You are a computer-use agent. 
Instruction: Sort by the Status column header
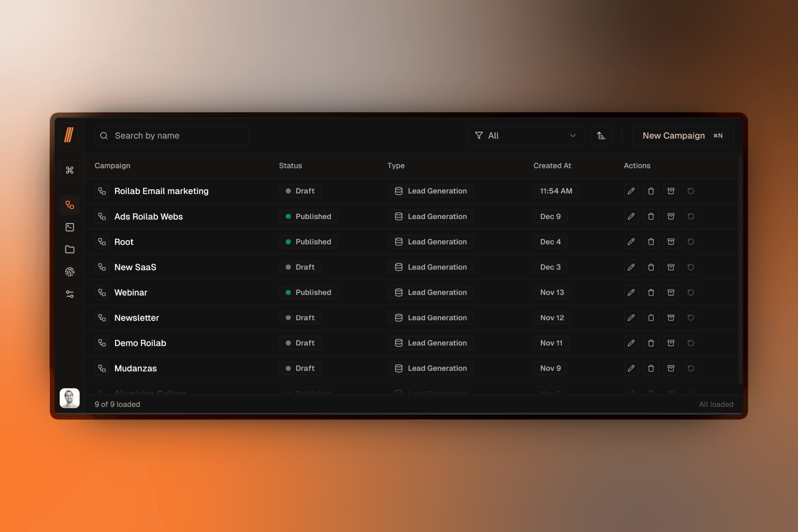[290, 165]
